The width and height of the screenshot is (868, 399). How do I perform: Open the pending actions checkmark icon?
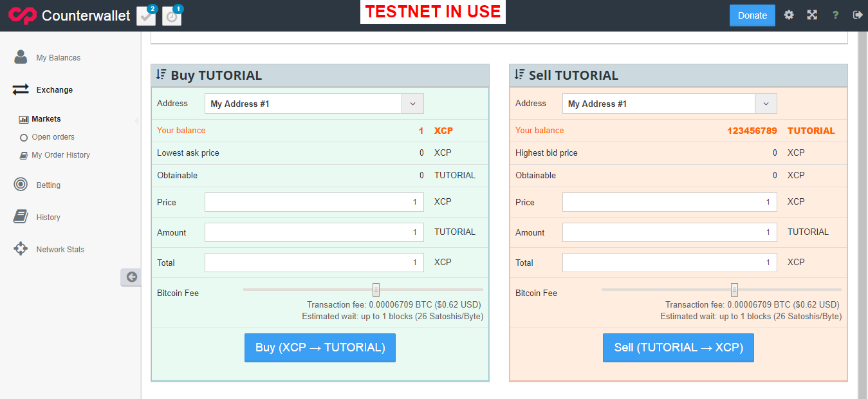[147, 16]
